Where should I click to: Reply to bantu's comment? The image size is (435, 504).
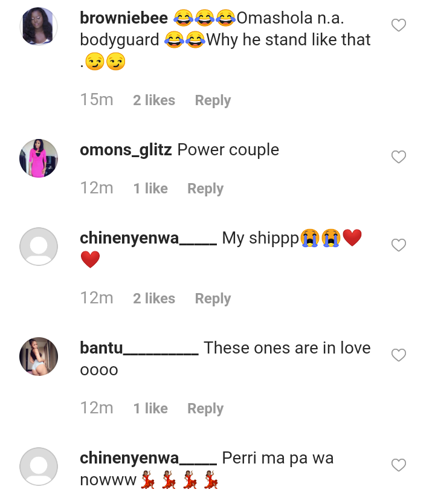point(205,409)
